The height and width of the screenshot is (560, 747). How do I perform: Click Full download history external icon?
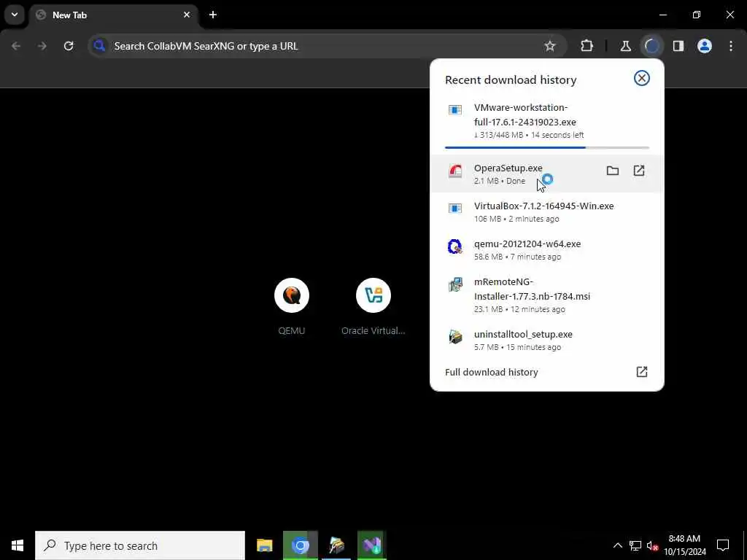coord(642,372)
